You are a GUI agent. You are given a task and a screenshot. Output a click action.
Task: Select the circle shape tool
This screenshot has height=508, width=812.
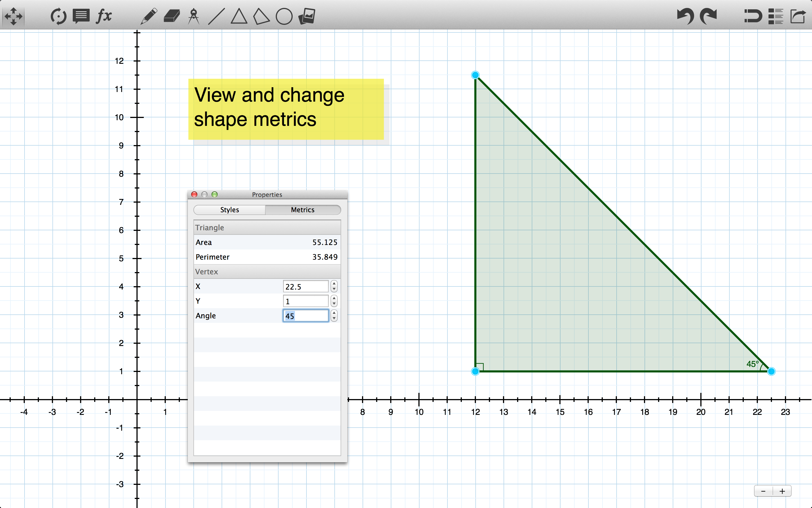pos(284,16)
